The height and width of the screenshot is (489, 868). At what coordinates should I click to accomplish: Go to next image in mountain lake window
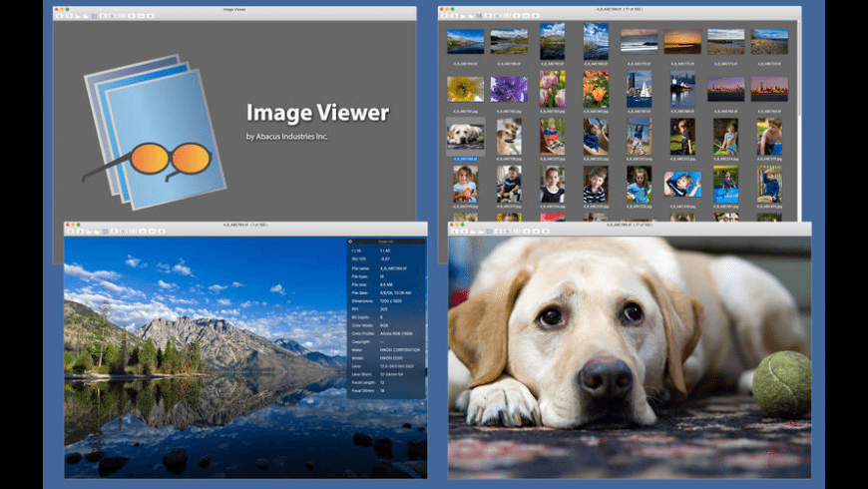click(x=80, y=232)
